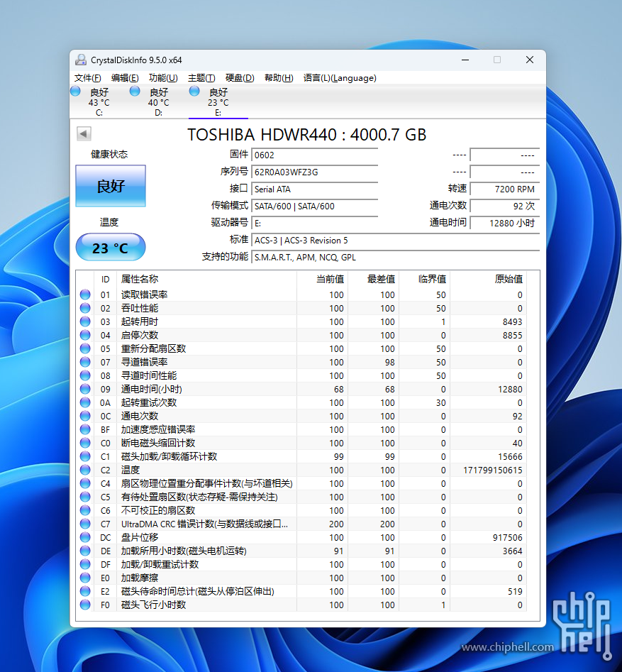Open the 硬盘(D) menu
Viewport: 622px width, 672px height.
[240, 78]
